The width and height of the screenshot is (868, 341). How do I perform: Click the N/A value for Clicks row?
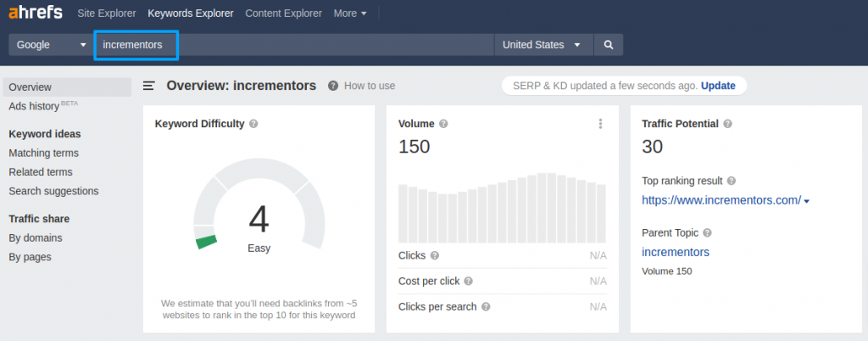pos(598,256)
